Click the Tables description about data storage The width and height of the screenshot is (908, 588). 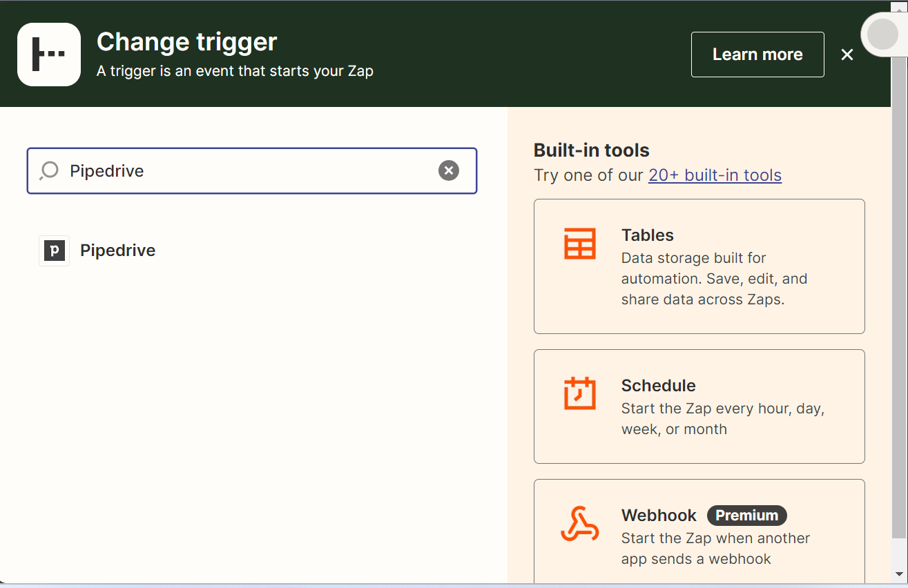(x=714, y=279)
